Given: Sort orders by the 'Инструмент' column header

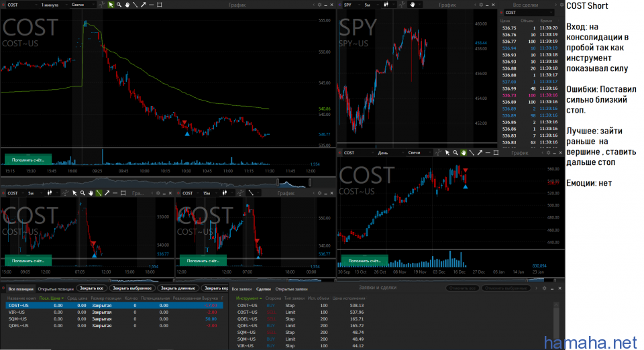Looking at the screenshot, I should coord(249,298).
